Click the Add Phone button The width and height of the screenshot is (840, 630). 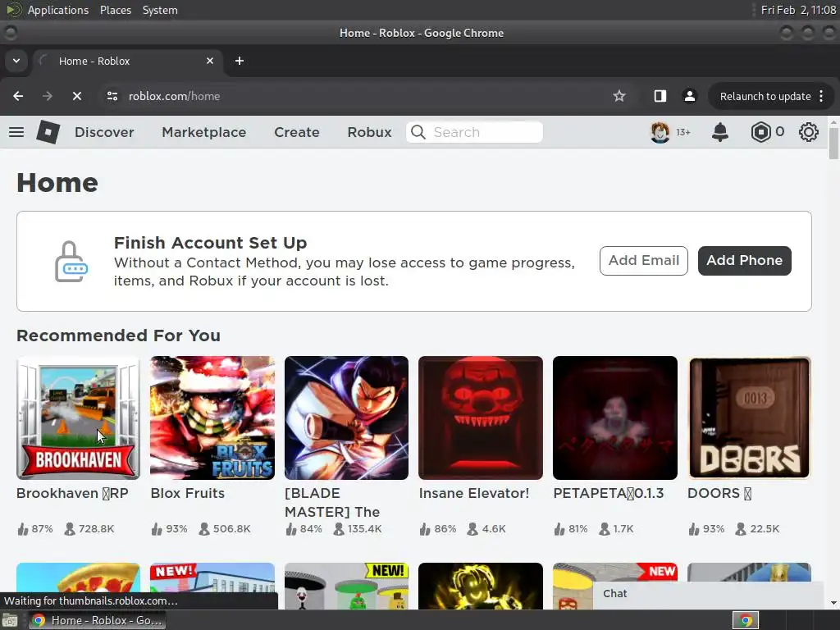click(x=744, y=260)
